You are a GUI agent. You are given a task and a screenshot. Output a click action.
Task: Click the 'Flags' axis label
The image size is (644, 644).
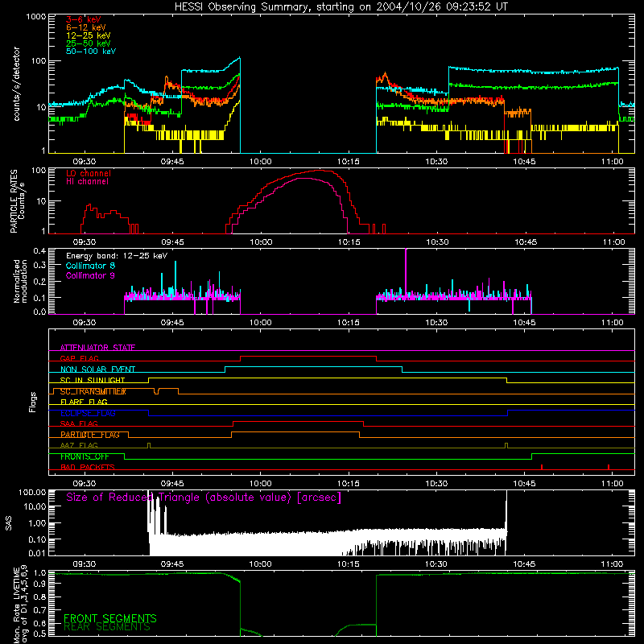[33, 402]
